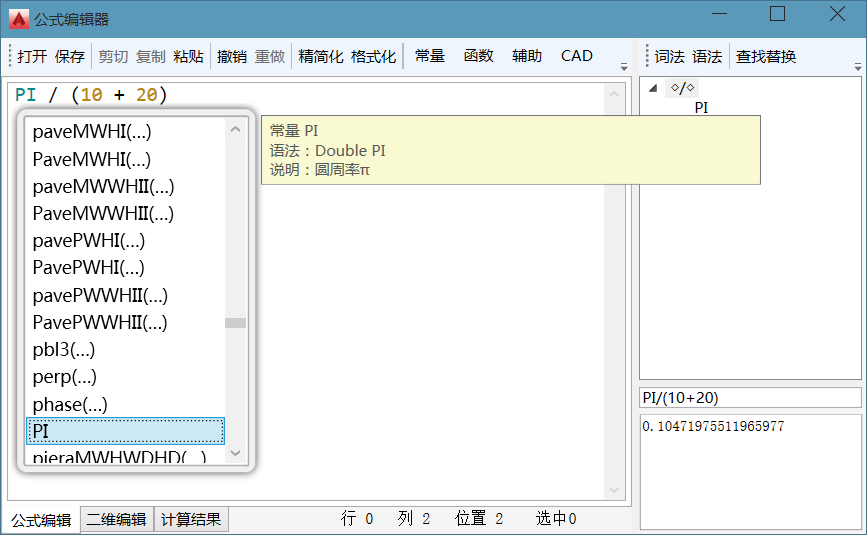Viewport: 867px width, 535px height.
Task: Expand the right toolbar overflow arrow
Action: tap(858, 67)
